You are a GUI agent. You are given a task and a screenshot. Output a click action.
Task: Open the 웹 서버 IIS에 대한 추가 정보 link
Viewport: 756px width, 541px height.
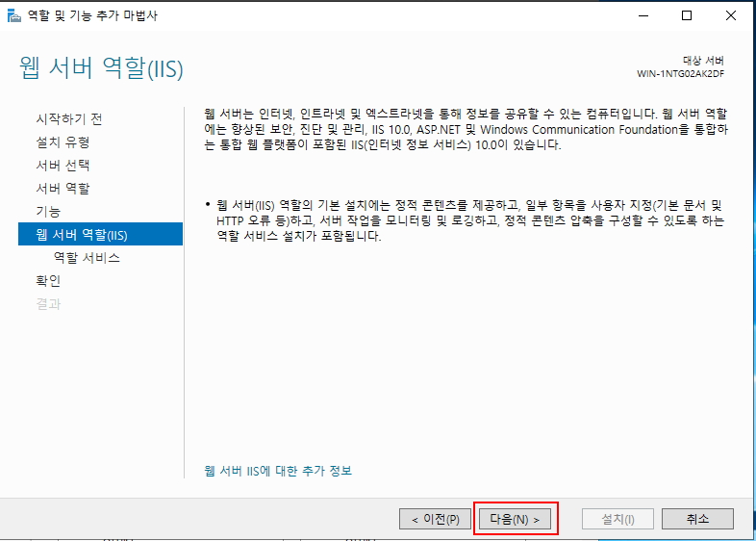(x=278, y=471)
